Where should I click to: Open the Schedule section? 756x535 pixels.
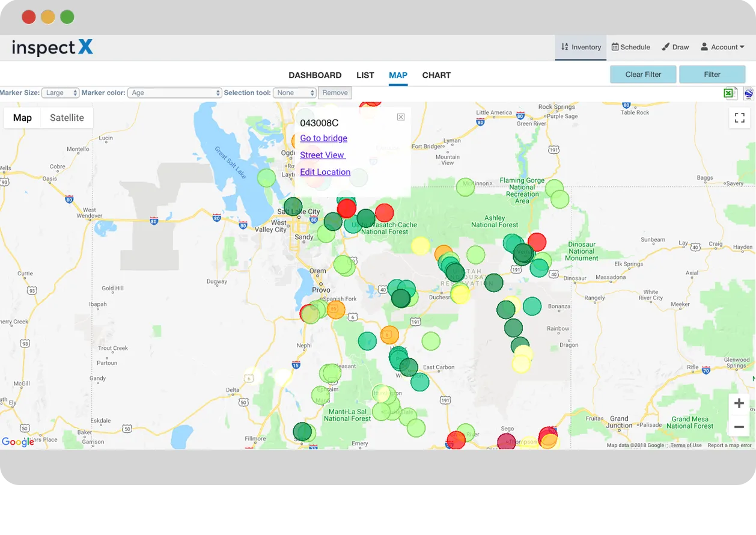pyautogui.click(x=631, y=47)
